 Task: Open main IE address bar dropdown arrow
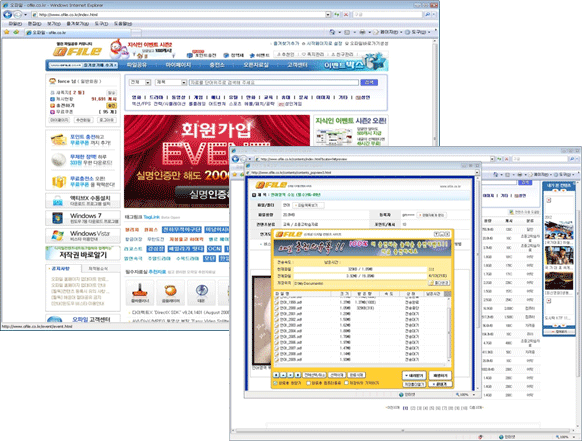(328, 14)
